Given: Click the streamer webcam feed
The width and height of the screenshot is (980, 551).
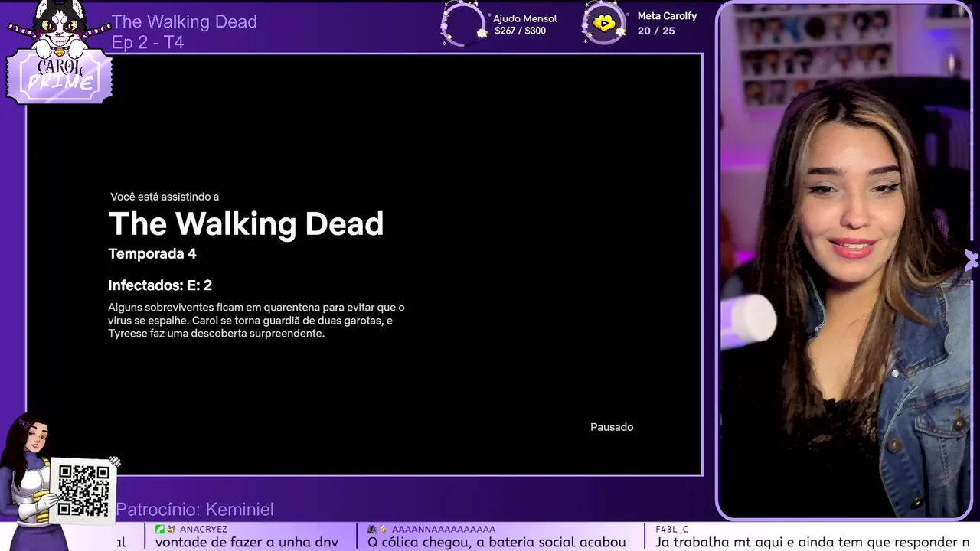Looking at the screenshot, I should click(x=845, y=261).
